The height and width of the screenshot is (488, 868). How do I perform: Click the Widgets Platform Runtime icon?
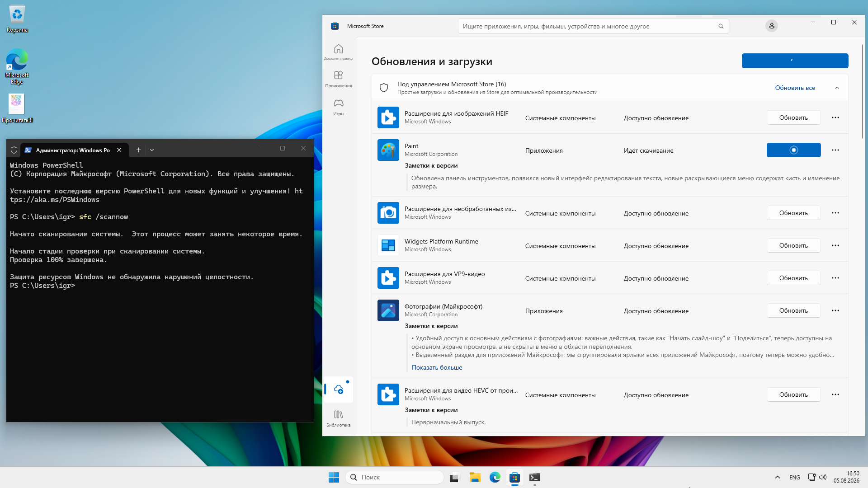click(x=388, y=245)
